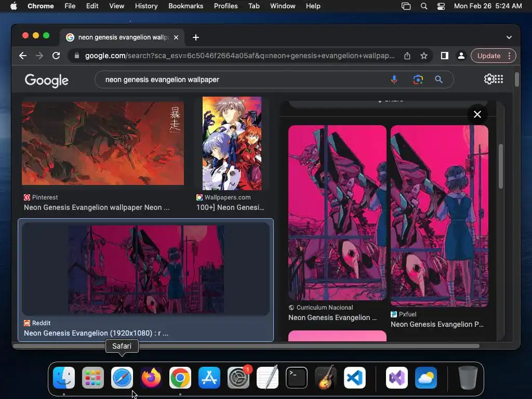
Task: Click the Pinterest source link
Action: point(41,197)
